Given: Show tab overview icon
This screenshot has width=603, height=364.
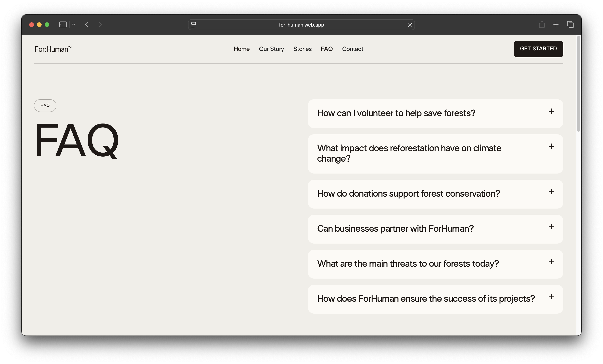Looking at the screenshot, I should [570, 24].
